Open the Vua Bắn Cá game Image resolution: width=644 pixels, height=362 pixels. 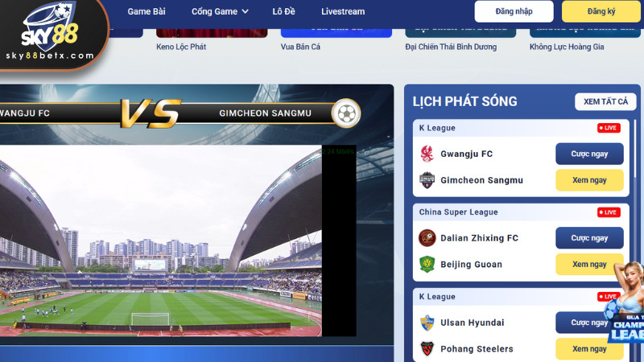[300, 47]
